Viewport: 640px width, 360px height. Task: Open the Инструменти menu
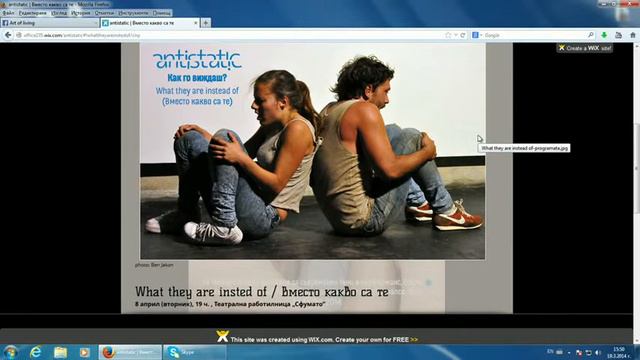[133, 13]
